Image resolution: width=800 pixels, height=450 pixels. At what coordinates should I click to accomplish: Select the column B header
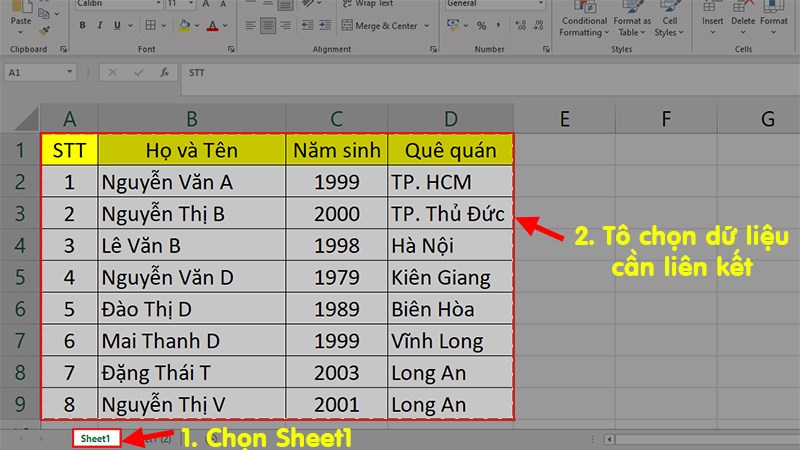(x=192, y=119)
